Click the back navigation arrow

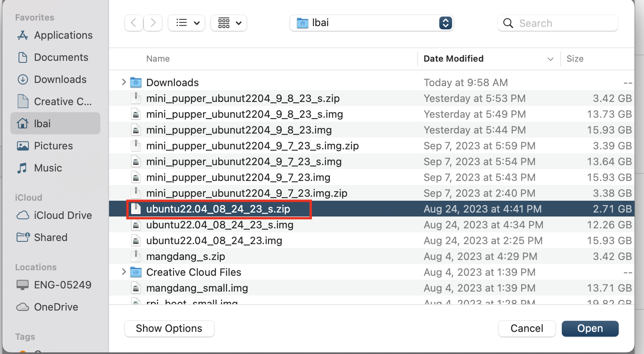click(x=134, y=23)
